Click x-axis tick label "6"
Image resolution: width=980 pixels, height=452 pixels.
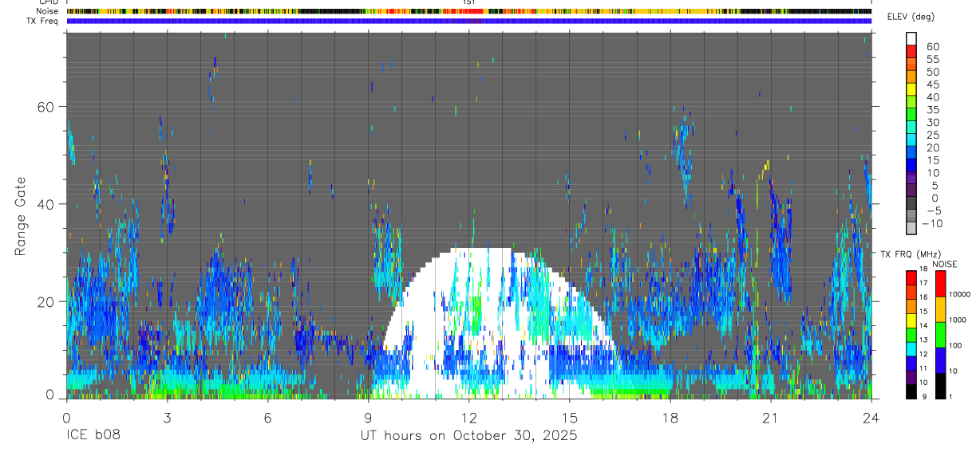point(267,417)
